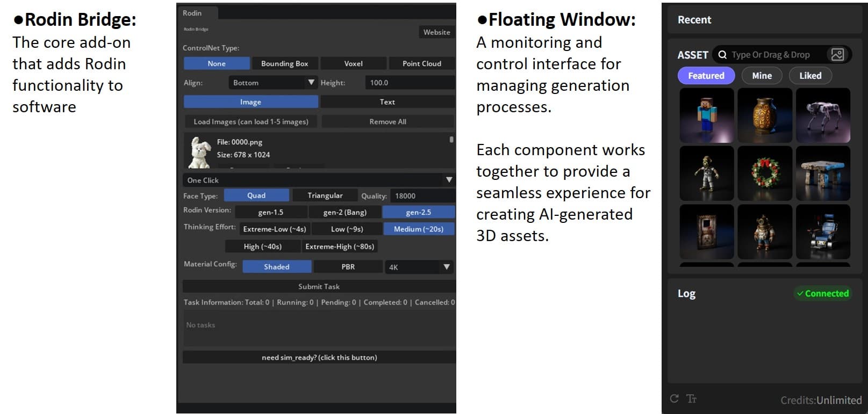Select Rodin Version gen-1.5
Screen dimensions: 868x414
[x=271, y=212]
